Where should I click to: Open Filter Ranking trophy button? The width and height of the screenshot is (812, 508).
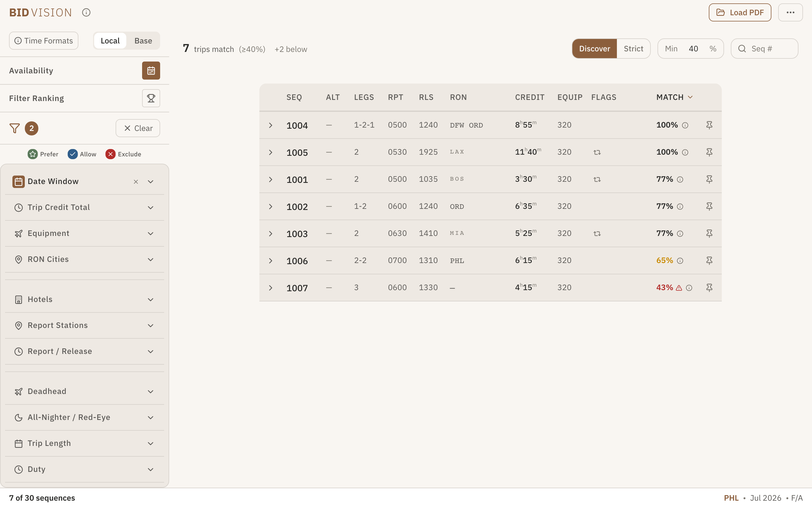click(151, 98)
